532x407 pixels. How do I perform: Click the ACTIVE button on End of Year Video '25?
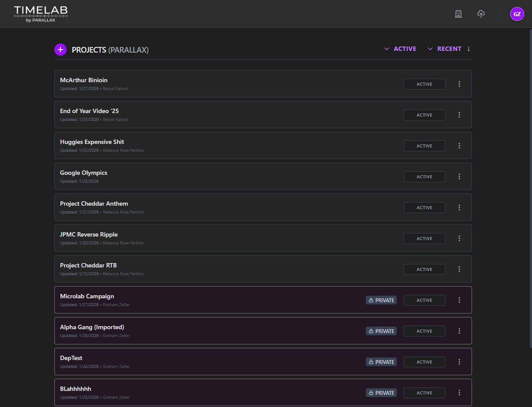(x=424, y=115)
